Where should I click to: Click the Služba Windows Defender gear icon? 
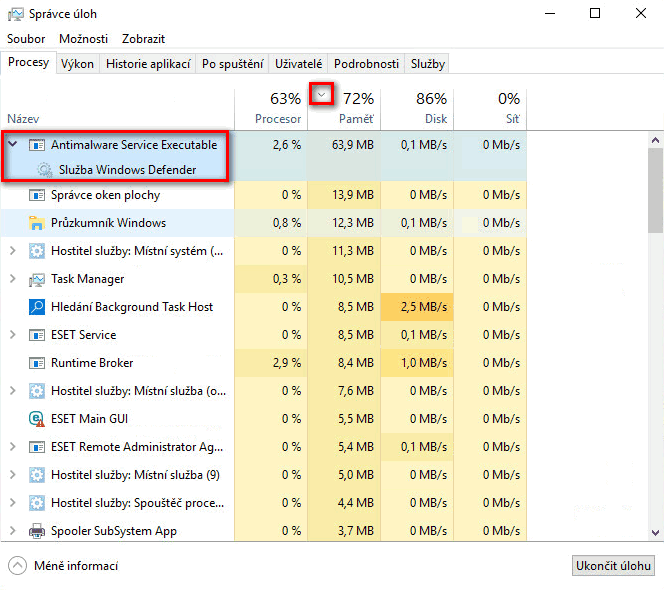(44, 169)
